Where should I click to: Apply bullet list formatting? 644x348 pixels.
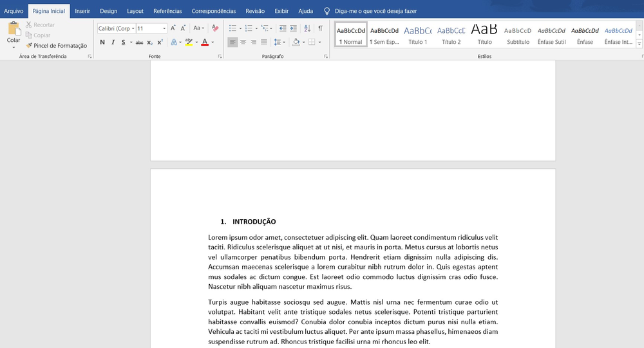(233, 28)
